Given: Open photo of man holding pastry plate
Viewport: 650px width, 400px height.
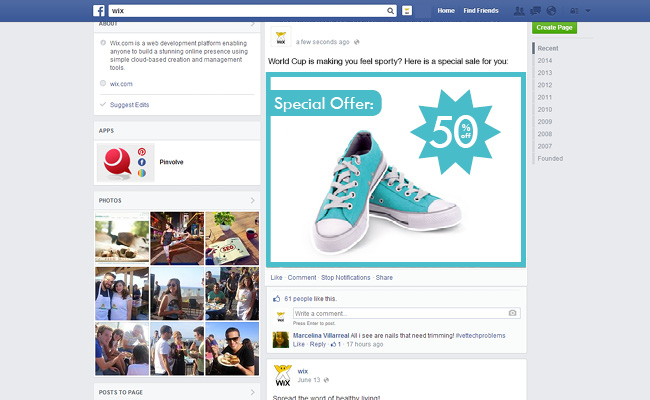Looking at the screenshot, I should click(232, 349).
